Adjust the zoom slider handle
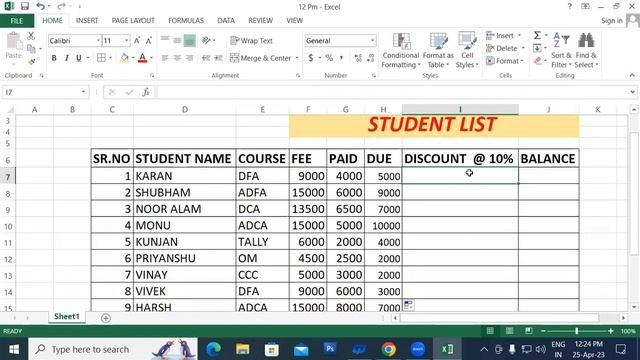The image size is (640, 360). (576, 331)
